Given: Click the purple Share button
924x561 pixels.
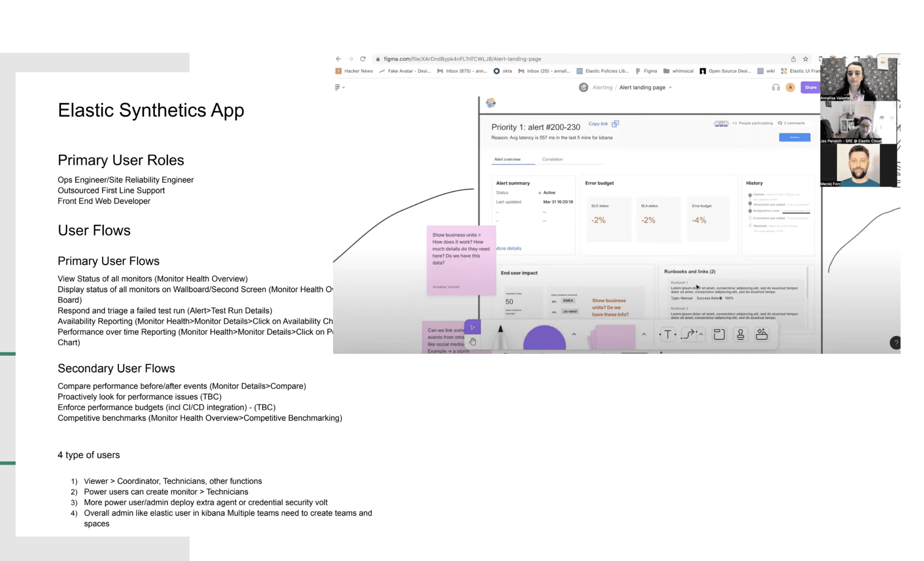Looking at the screenshot, I should click(x=810, y=87).
